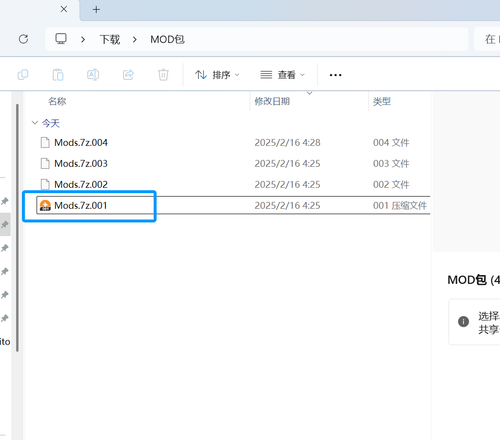Image resolution: width=500 pixels, height=440 pixels.
Task: Click type cell 001 压缩文件
Action: [400, 206]
